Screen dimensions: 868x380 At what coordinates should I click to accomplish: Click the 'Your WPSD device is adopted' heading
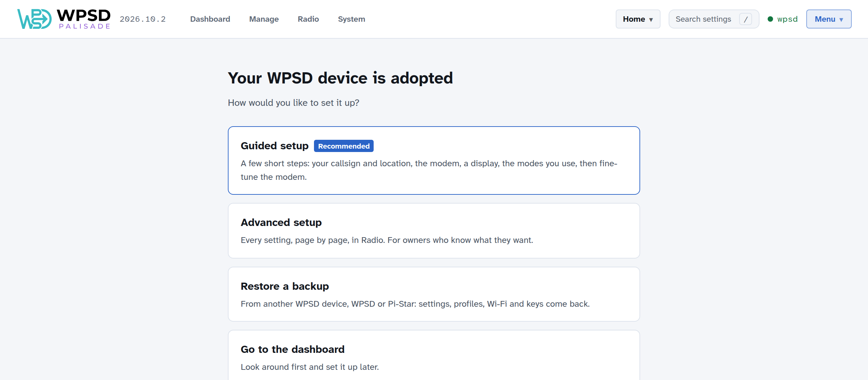340,78
